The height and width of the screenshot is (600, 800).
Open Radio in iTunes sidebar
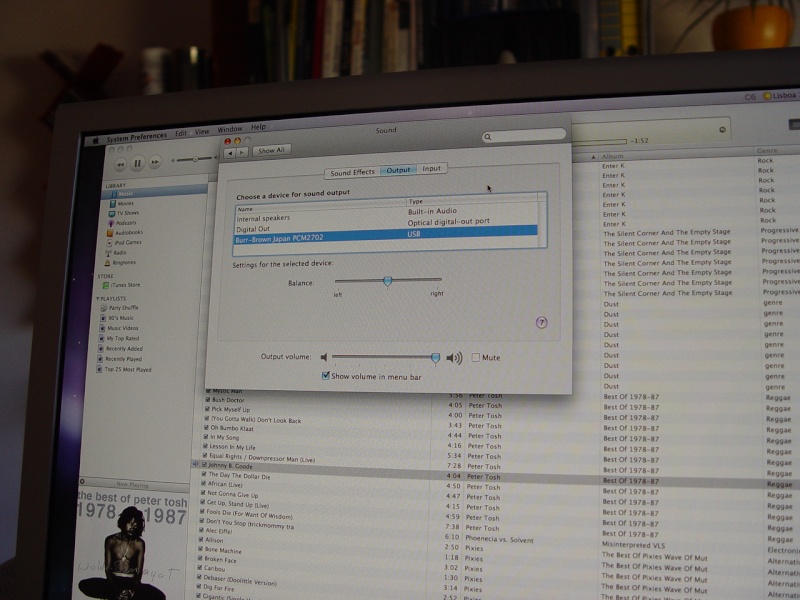120,253
